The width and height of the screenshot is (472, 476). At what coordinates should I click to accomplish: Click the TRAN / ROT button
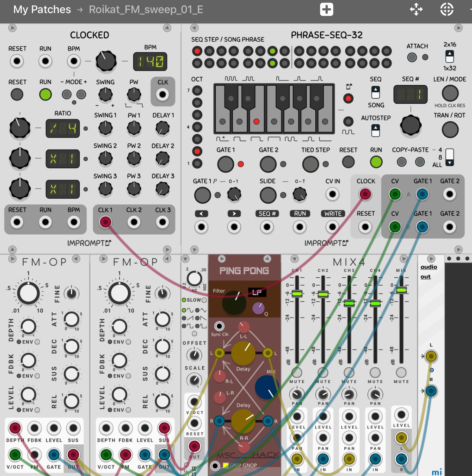click(450, 130)
